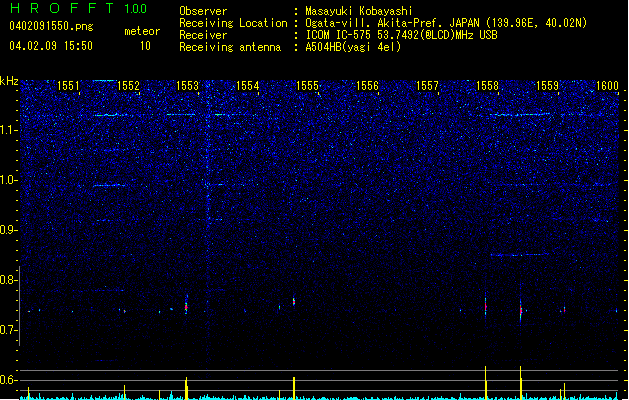Click the 1.1 kHz frequency label
This screenshot has height=400, width=629.
tap(9, 130)
